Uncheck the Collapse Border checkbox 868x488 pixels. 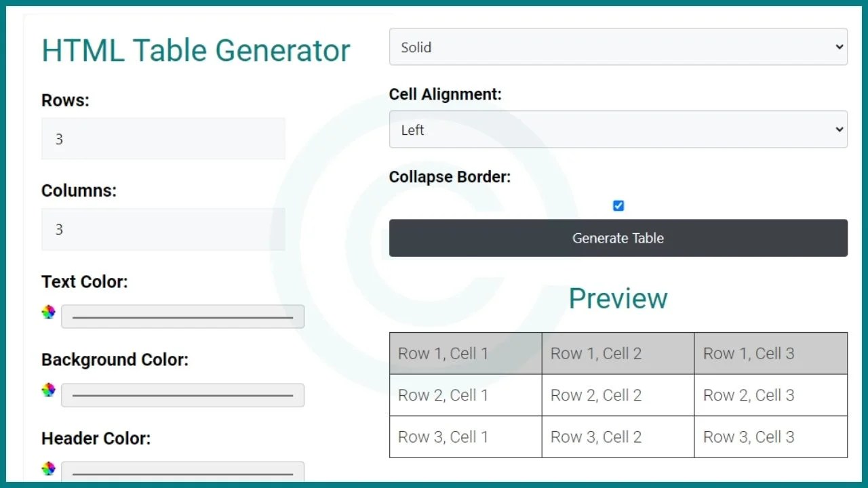point(618,205)
